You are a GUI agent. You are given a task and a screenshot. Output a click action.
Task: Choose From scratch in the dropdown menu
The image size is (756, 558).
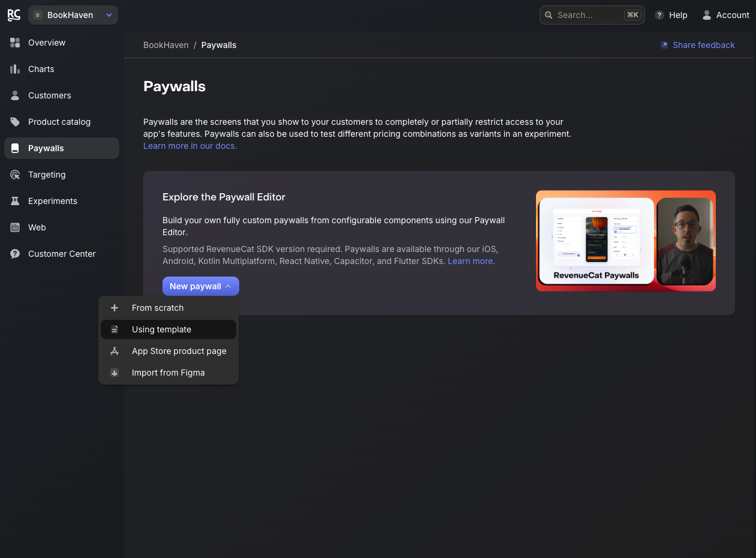tap(157, 308)
